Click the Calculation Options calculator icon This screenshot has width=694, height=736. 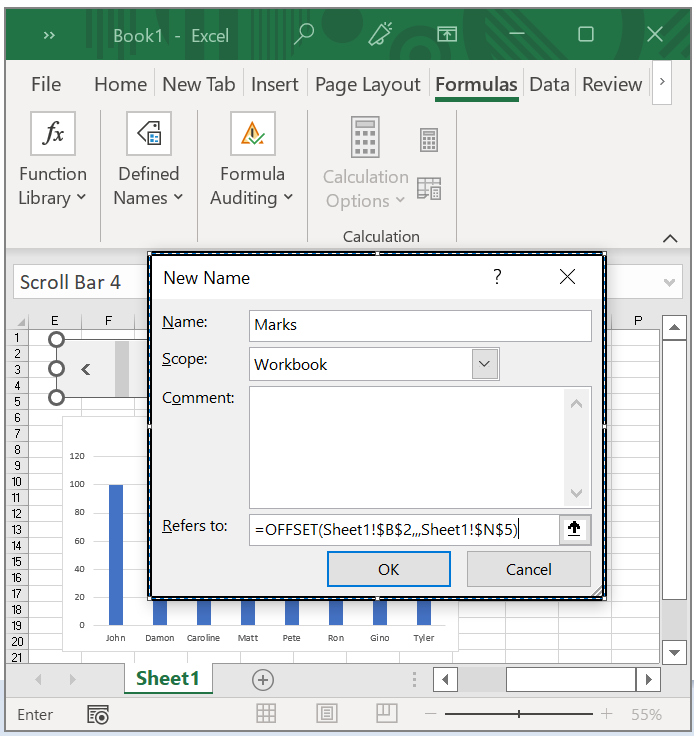coord(365,137)
